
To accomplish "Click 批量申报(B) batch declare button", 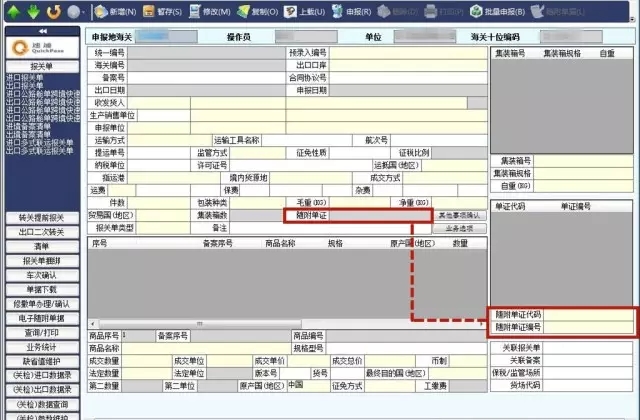I will pyautogui.click(x=497, y=11).
